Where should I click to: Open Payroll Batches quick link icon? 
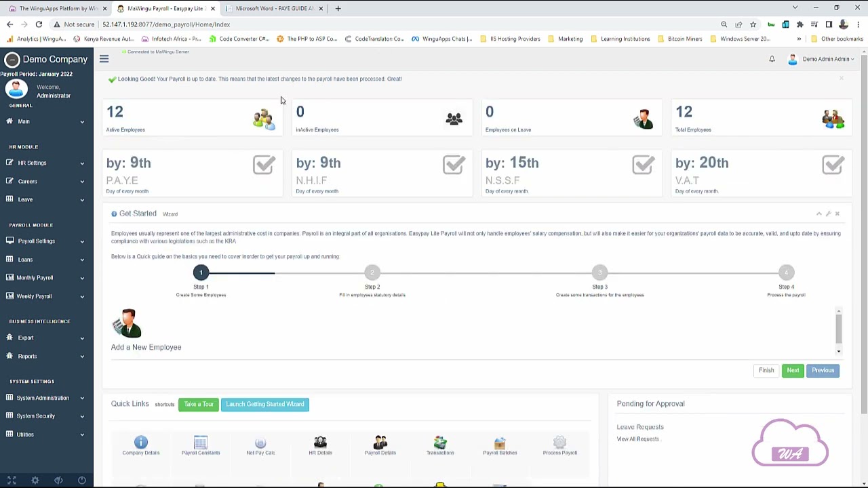pos(500,443)
